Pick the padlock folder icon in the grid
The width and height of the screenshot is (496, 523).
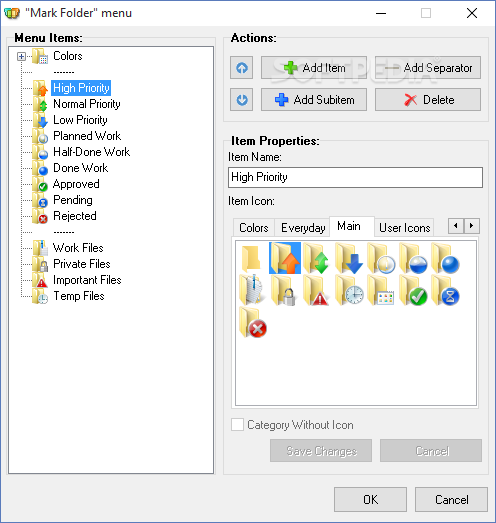click(x=284, y=290)
